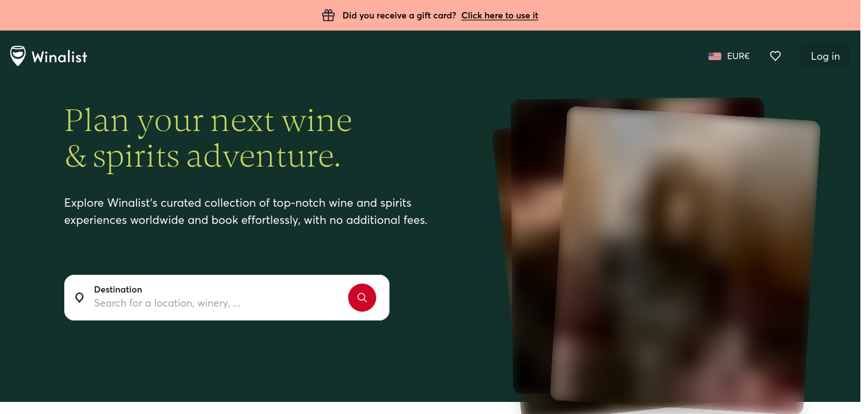Click the 'Explore Winalist's curated collection' paragraph
Viewport: 868px width, 414px height.
(x=246, y=212)
